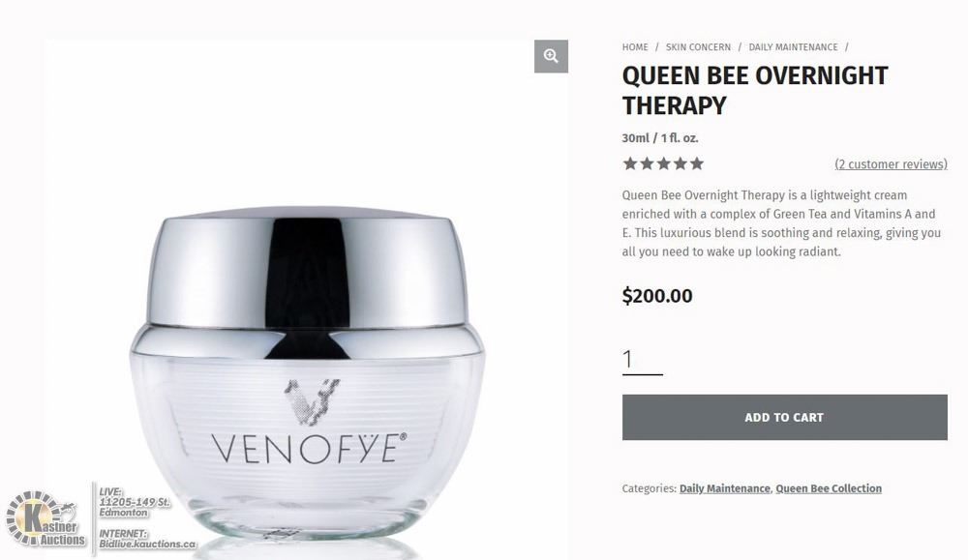Screen dimensions: 968x560
Task: Click the Venofye jar product image
Action: [x=307, y=374]
